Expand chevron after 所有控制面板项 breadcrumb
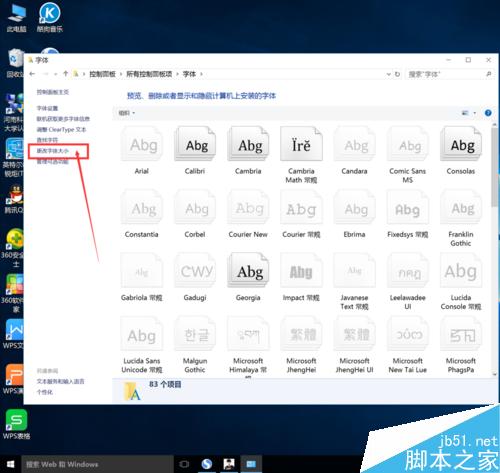500x473 pixels. click(x=177, y=74)
